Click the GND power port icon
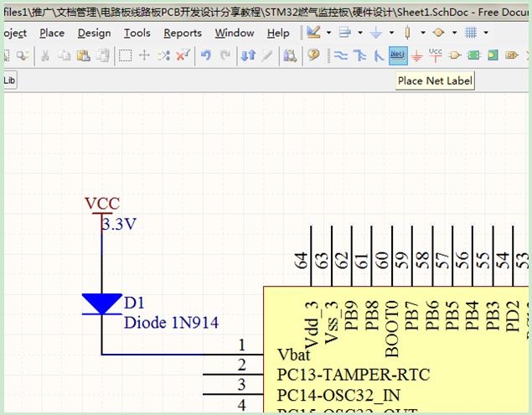Screen dimensions: 532x415 coord(416,55)
